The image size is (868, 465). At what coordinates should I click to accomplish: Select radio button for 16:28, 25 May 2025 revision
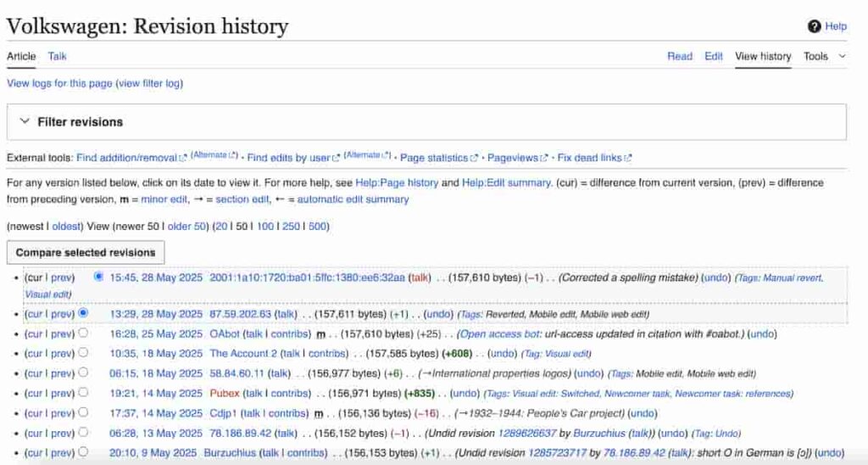(83, 333)
